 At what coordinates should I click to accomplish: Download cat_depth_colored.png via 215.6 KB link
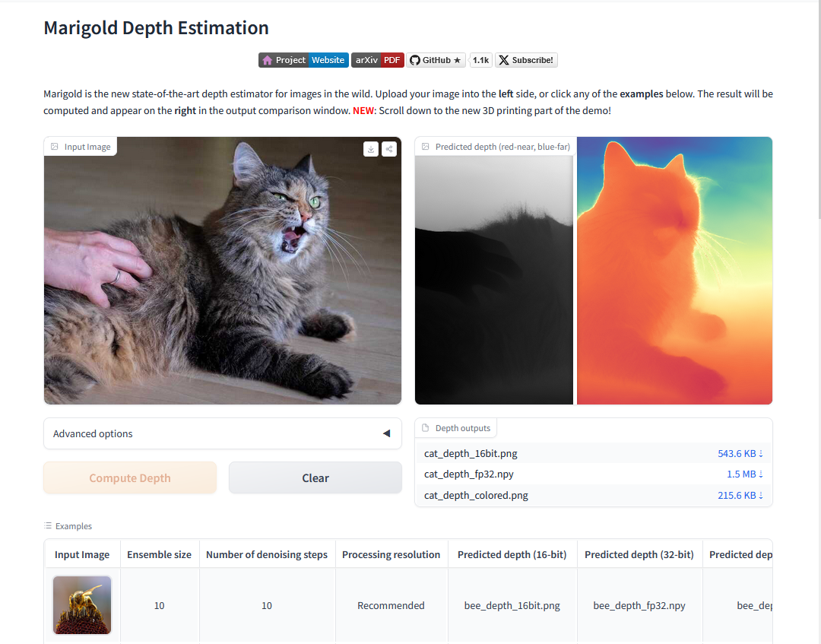(x=740, y=495)
